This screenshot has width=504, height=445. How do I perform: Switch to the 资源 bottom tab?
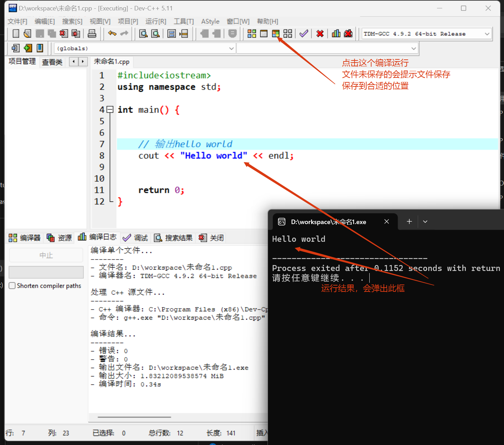click(x=59, y=238)
